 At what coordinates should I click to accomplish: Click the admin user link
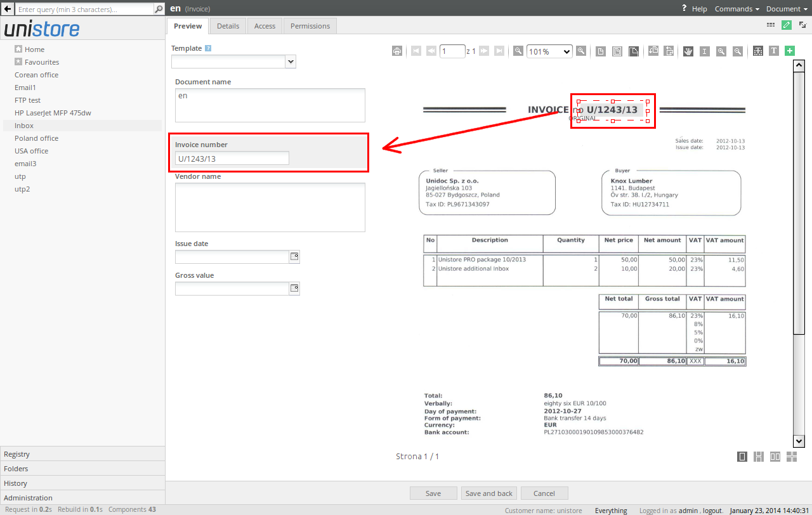688,511
